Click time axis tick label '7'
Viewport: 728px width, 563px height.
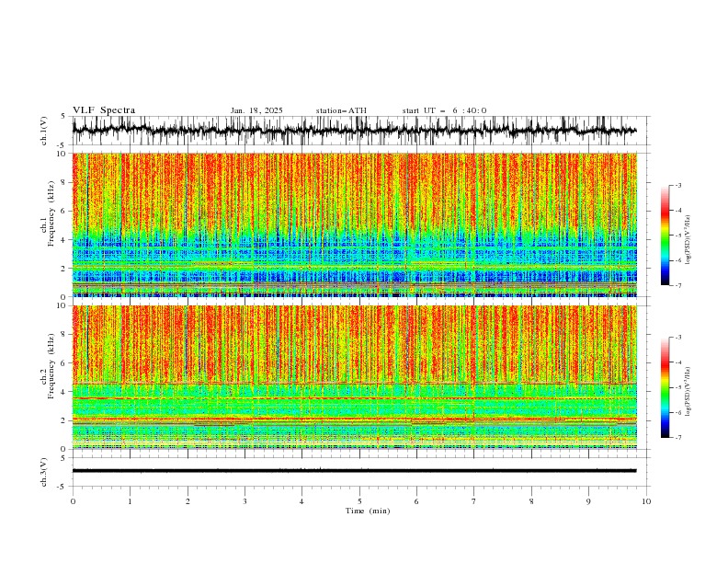[x=474, y=501]
